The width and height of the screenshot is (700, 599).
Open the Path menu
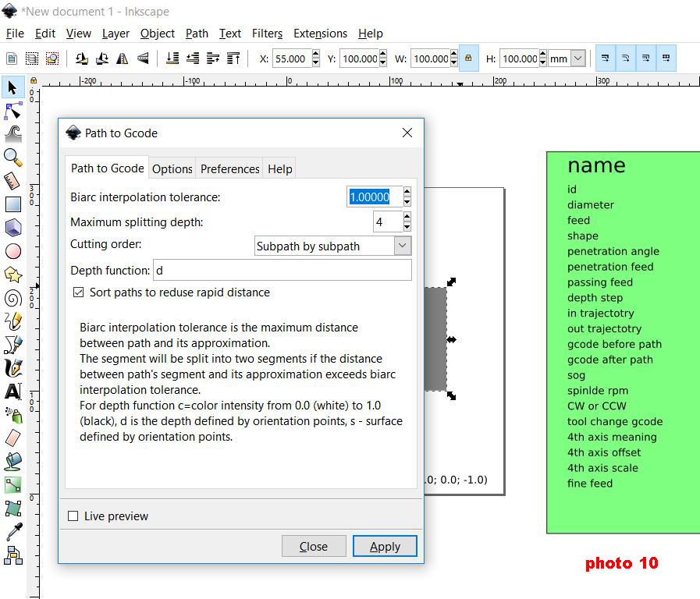197,34
